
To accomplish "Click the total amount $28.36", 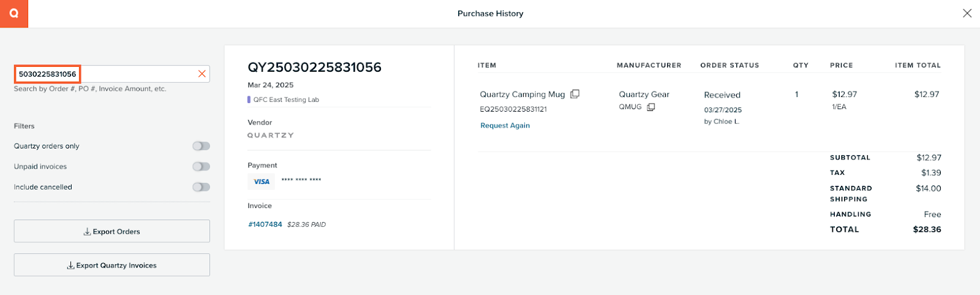I will click(x=927, y=229).
